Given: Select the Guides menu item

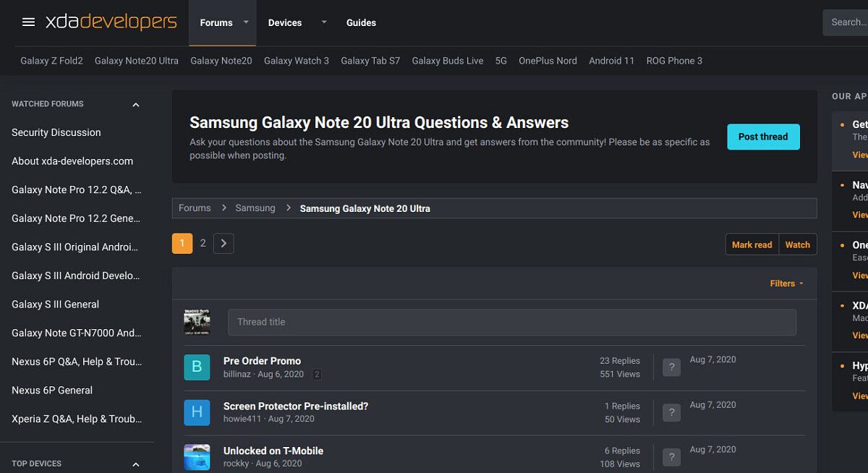Looking at the screenshot, I should (x=361, y=22).
